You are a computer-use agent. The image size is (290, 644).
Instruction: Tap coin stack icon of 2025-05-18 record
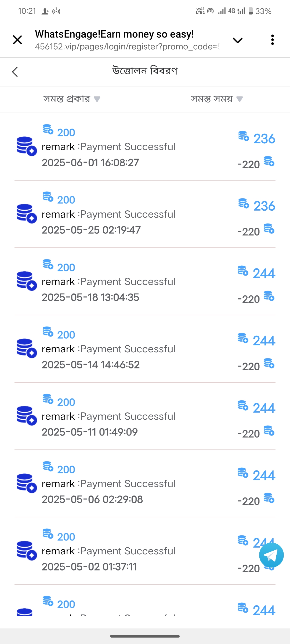click(26, 281)
